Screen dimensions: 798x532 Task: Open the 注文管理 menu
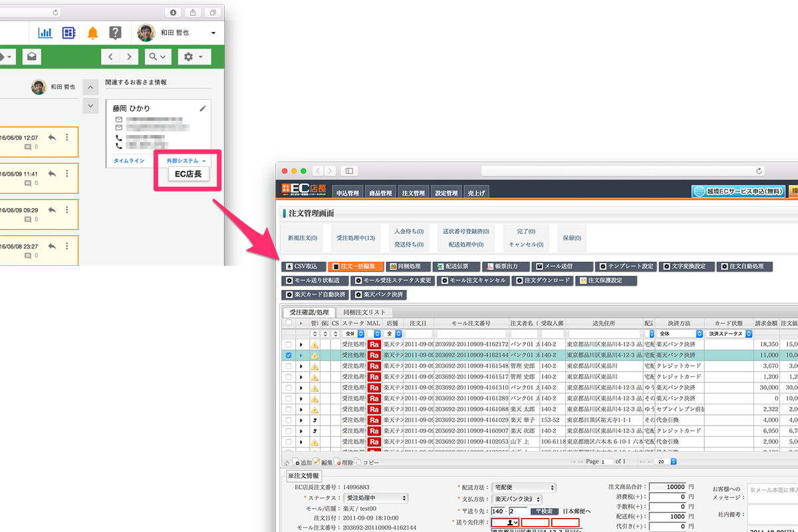click(x=413, y=193)
